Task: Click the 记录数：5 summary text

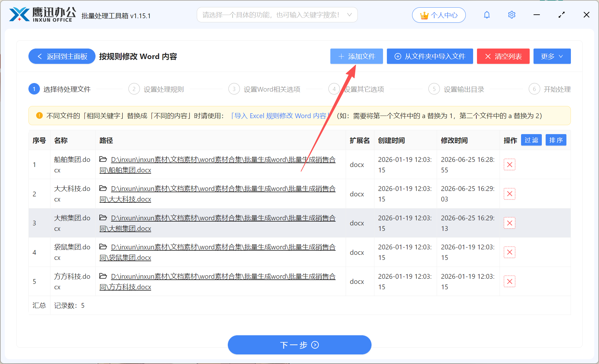Action: pyautogui.click(x=69, y=306)
